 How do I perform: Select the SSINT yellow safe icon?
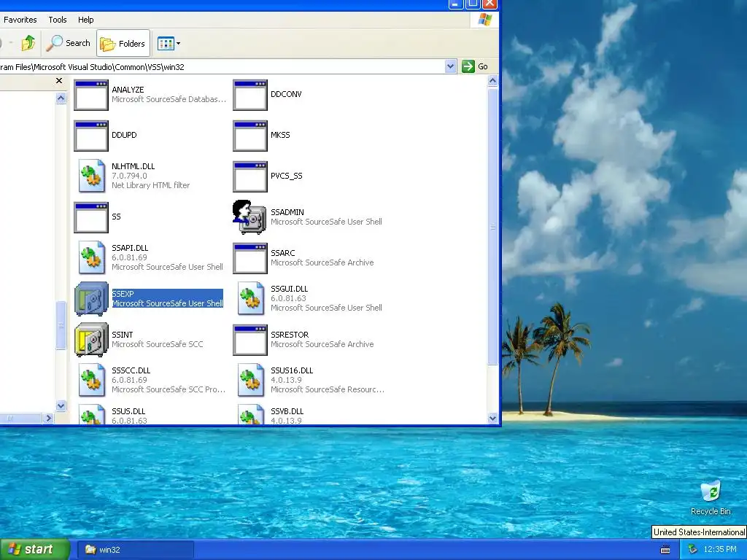[x=91, y=340]
